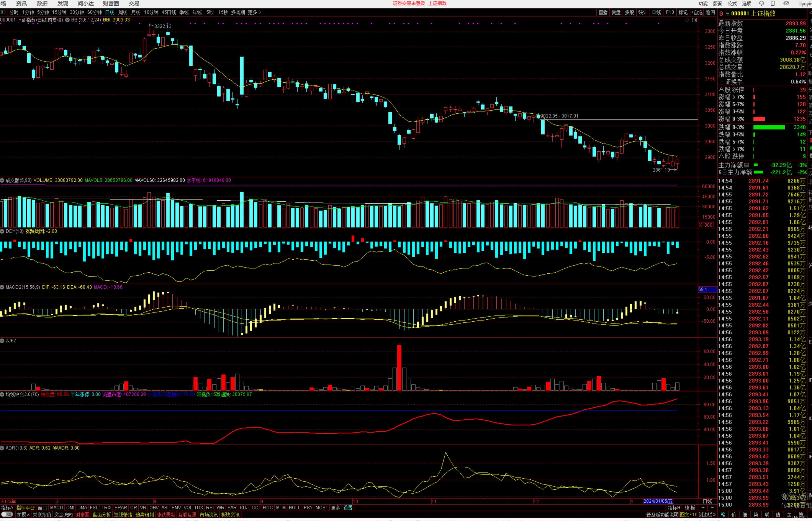Screen dimensions: 812x521
Task: Open the 版面 menu
Action: (718, 3)
